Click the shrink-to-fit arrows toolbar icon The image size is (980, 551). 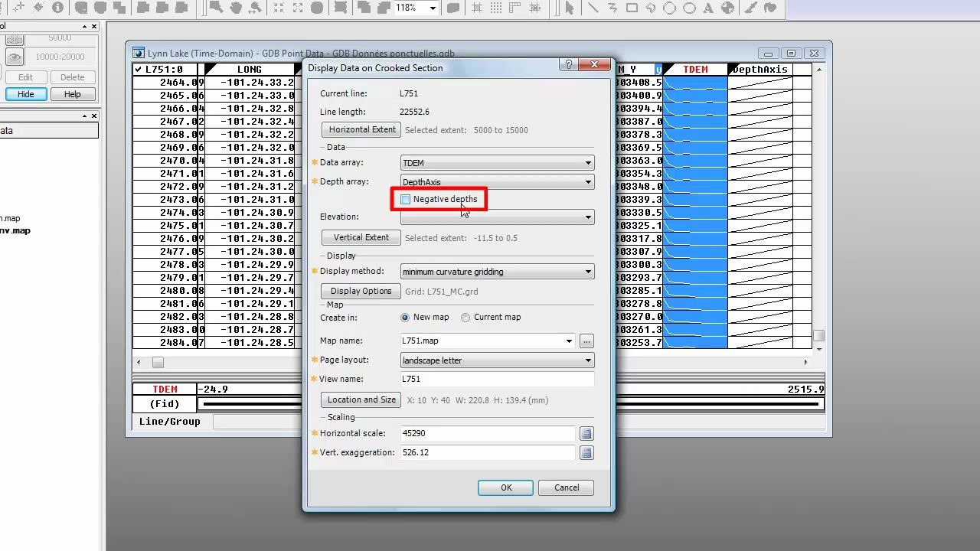coord(277,8)
